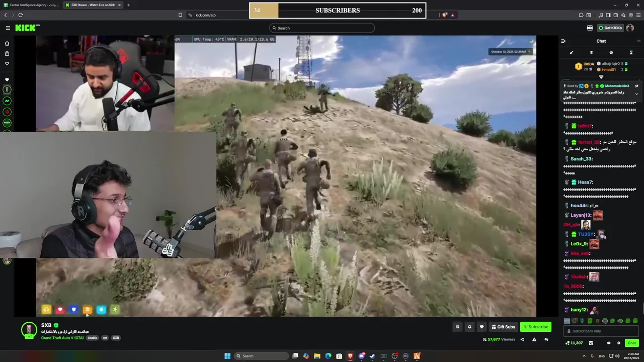Toggle the follow heart button
Screen dimensions: 644x362
[481, 327]
